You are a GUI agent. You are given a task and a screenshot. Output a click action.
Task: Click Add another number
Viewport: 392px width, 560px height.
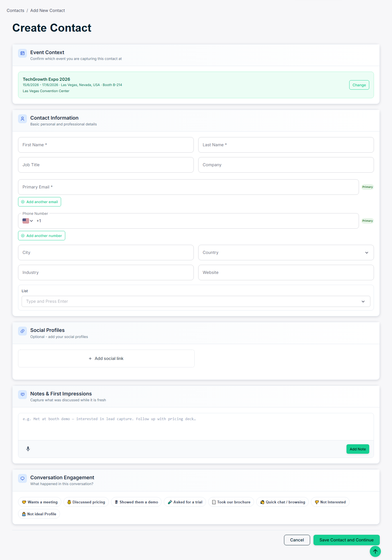(x=42, y=236)
